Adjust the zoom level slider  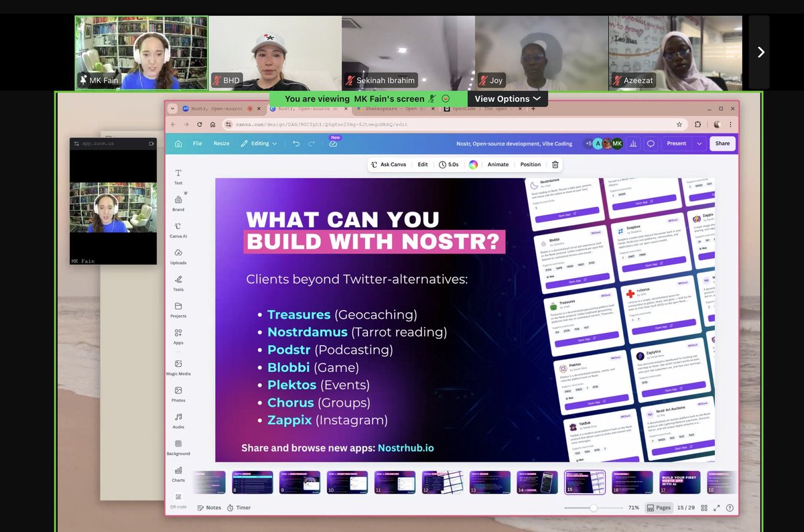click(594, 508)
